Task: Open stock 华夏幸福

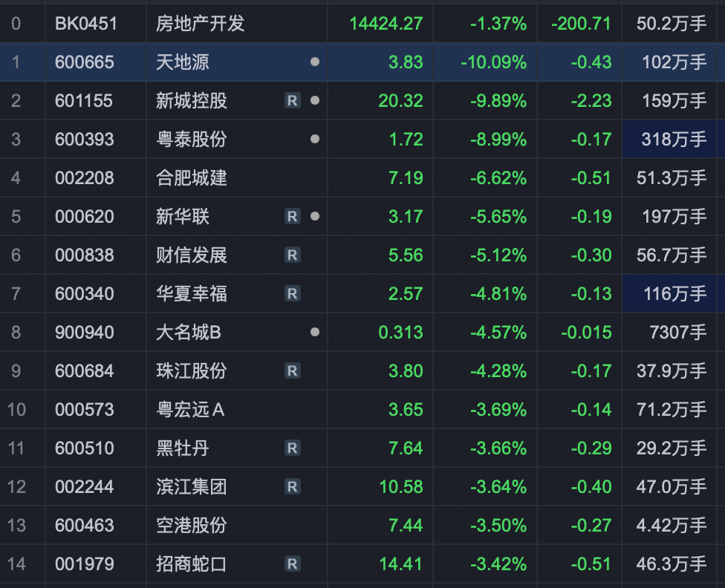Action: pos(192,293)
